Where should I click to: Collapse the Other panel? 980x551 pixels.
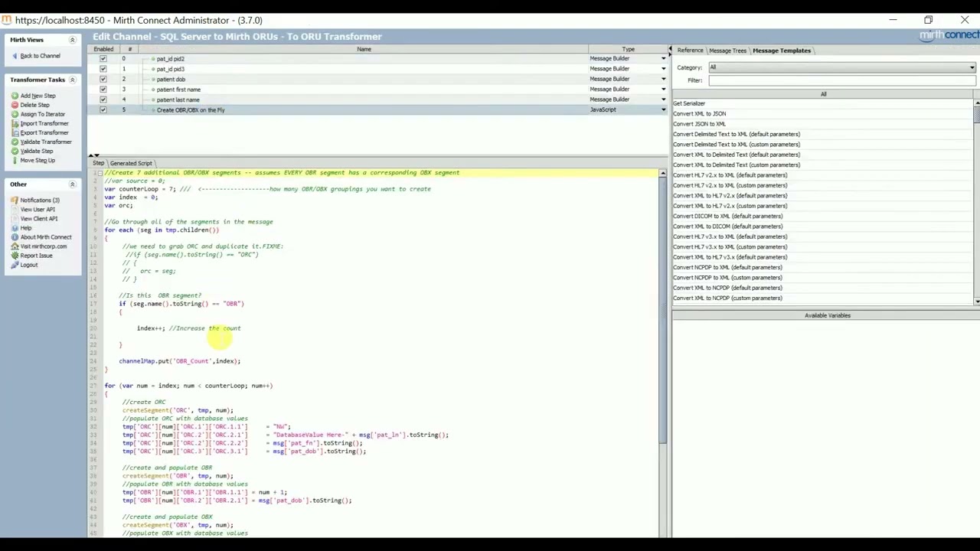[x=73, y=184]
